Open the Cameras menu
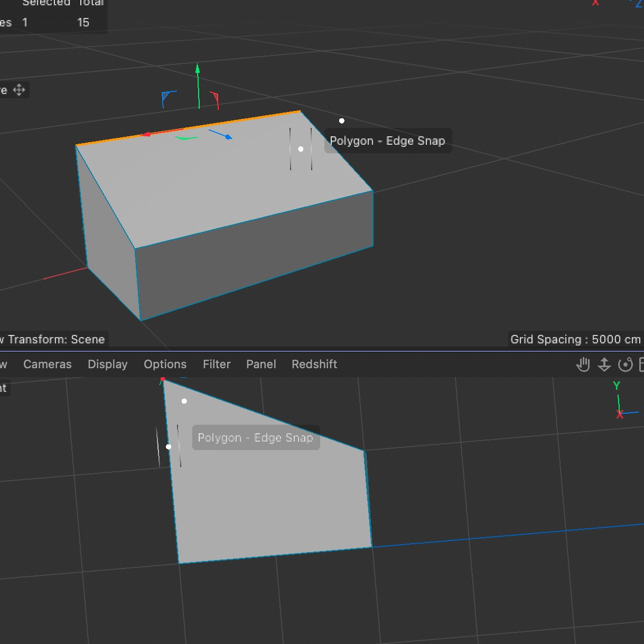 [47, 364]
